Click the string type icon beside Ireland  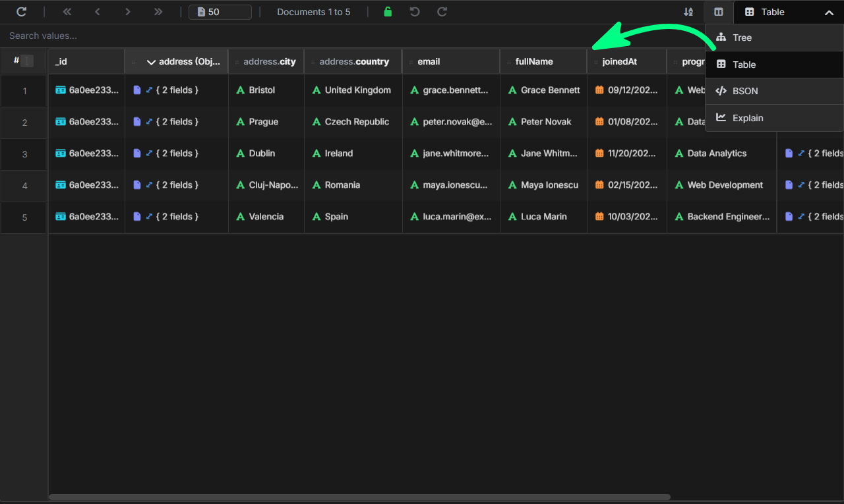pyautogui.click(x=316, y=154)
